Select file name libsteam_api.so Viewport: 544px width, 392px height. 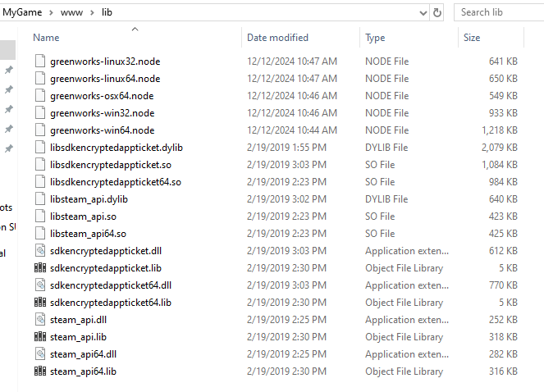click(83, 217)
